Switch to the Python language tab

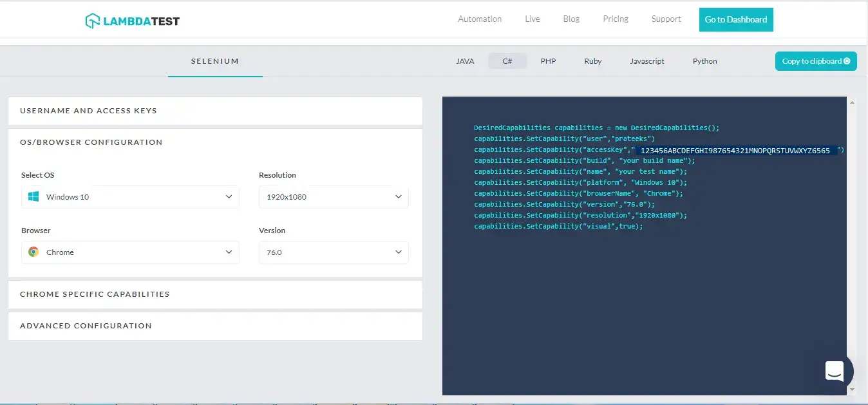[704, 61]
